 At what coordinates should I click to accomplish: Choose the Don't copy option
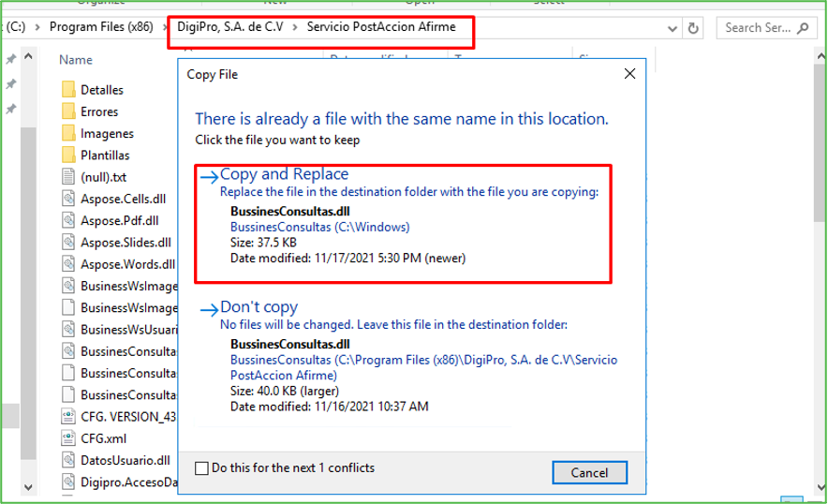coord(259,307)
